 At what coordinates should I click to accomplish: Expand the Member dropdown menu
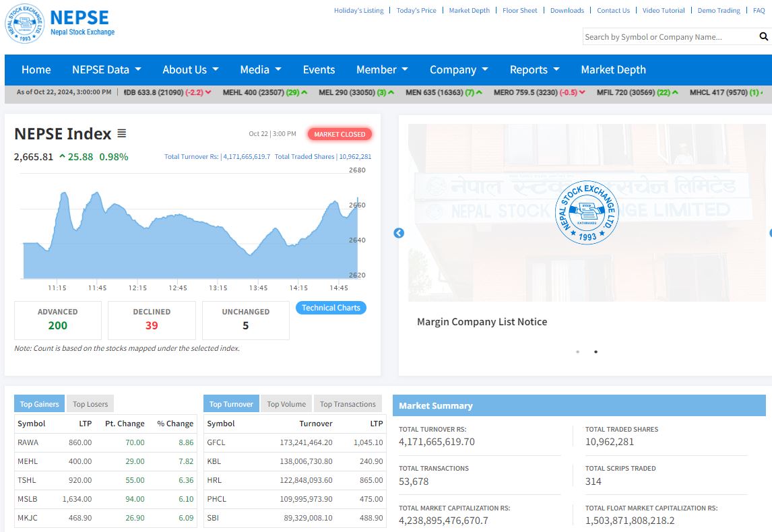tap(382, 70)
